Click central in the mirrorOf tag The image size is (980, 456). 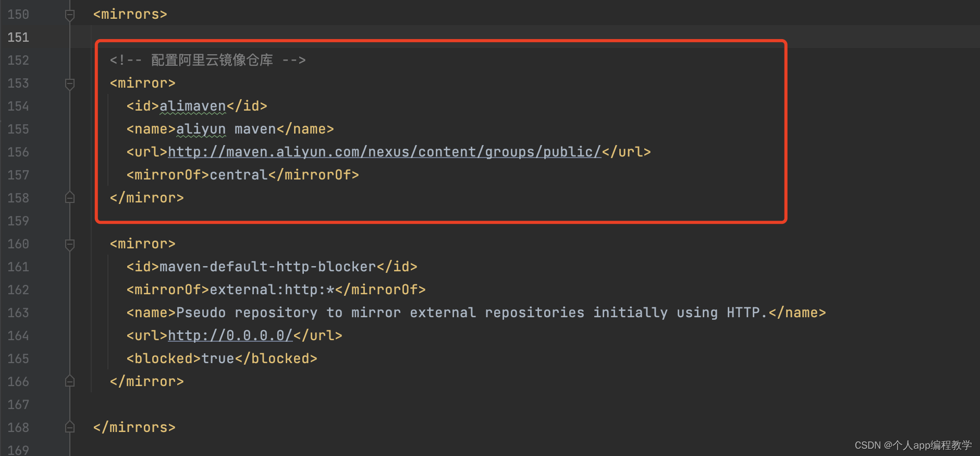239,175
